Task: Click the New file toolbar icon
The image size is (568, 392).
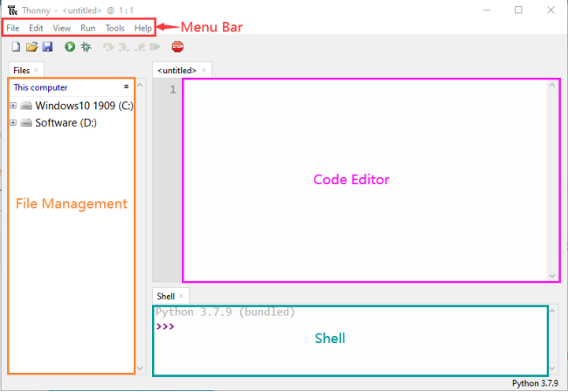Action: tap(16, 46)
